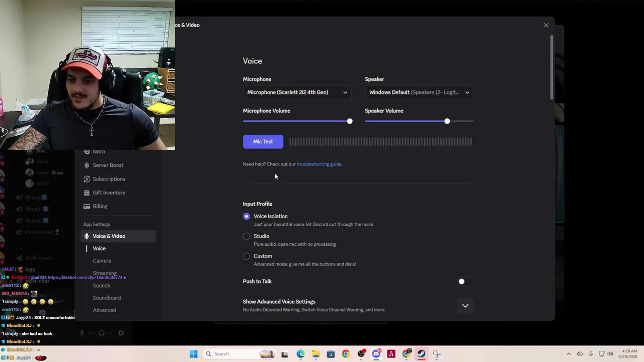This screenshot has height=362, width=644.
Task: Deafen headphones in Discord user panel
Action: (101, 333)
